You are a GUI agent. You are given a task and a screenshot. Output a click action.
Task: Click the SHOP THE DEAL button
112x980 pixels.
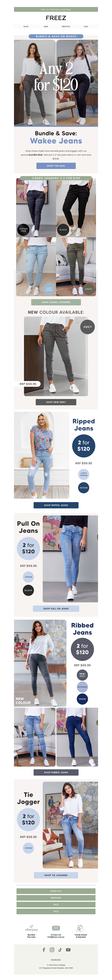coord(56,166)
